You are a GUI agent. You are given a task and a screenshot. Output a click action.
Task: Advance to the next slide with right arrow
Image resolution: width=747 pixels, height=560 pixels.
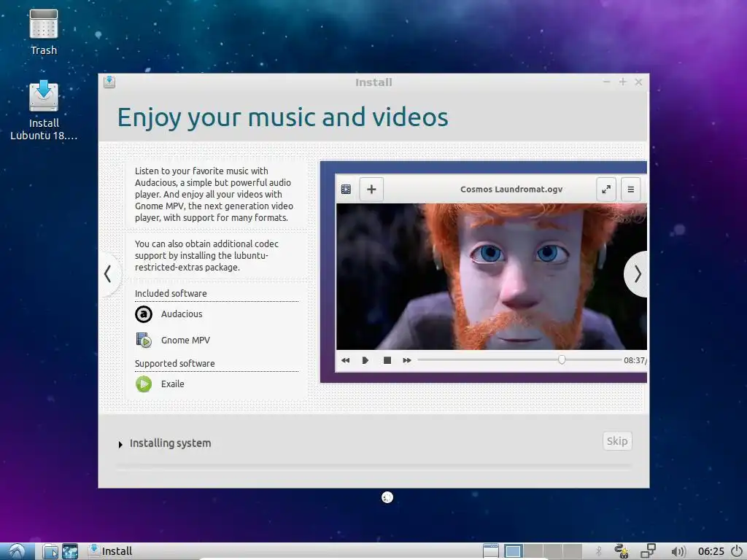point(637,274)
